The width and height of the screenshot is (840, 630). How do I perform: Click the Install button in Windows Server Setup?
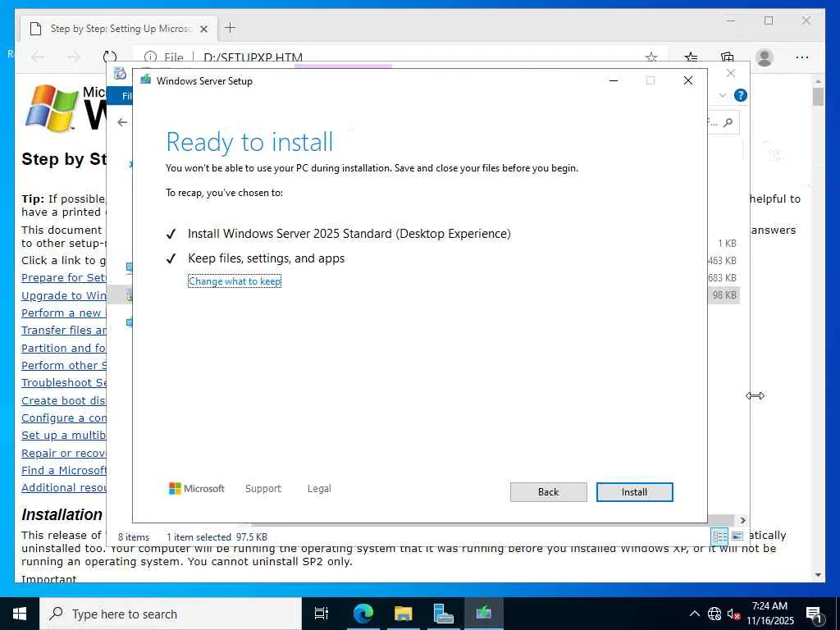pos(634,492)
